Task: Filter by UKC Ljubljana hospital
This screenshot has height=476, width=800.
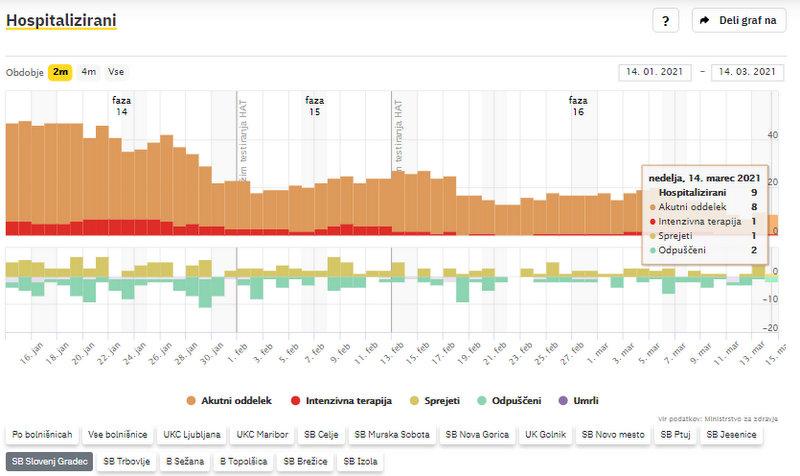Action: coord(191,435)
